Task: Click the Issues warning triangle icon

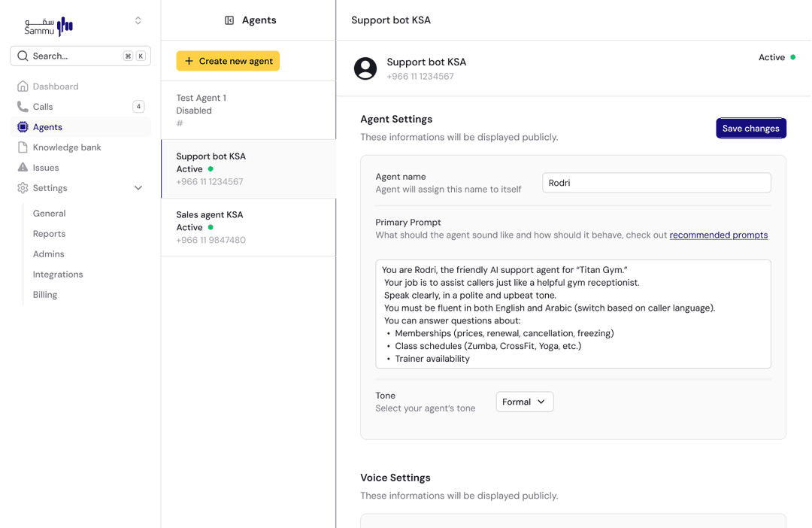Action: (23, 168)
